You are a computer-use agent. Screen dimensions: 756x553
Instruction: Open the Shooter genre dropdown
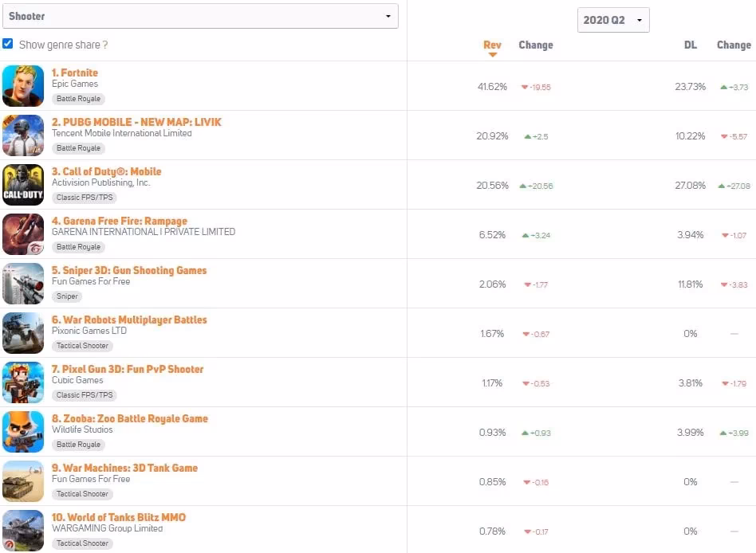[x=201, y=16]
